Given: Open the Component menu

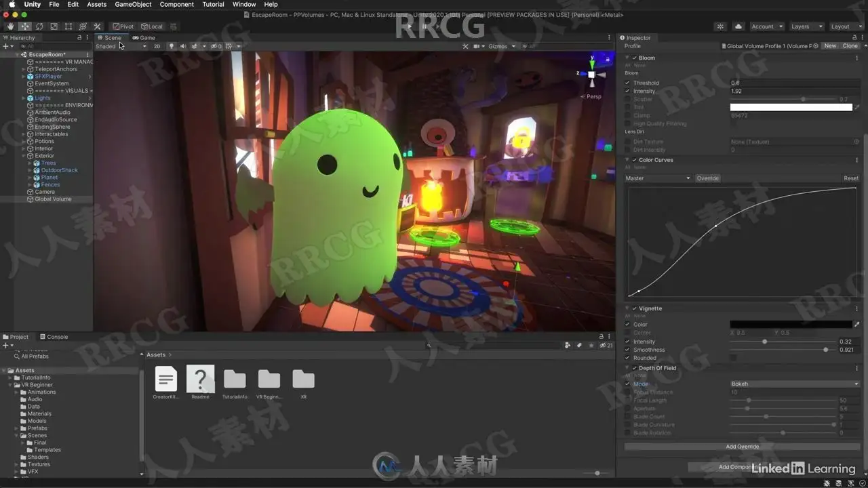Looking at the screenshot, I should 177,4.
